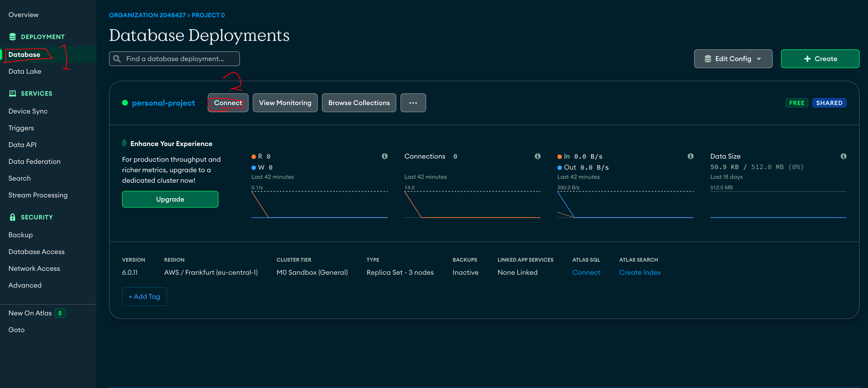Click the SHARED badge

(x=829, y=103)
